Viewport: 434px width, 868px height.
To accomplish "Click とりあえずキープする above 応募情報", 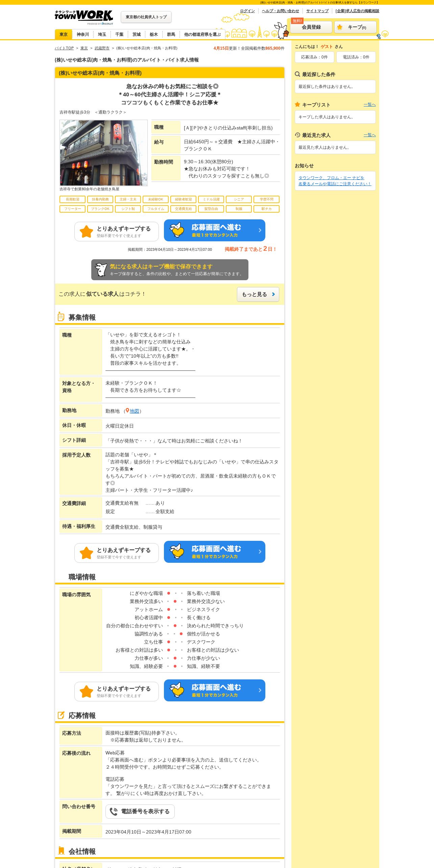I will (117, 692).
